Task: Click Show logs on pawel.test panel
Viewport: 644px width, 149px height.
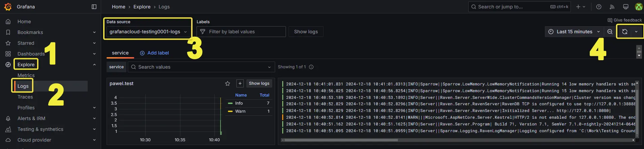Action: point(259,83)
